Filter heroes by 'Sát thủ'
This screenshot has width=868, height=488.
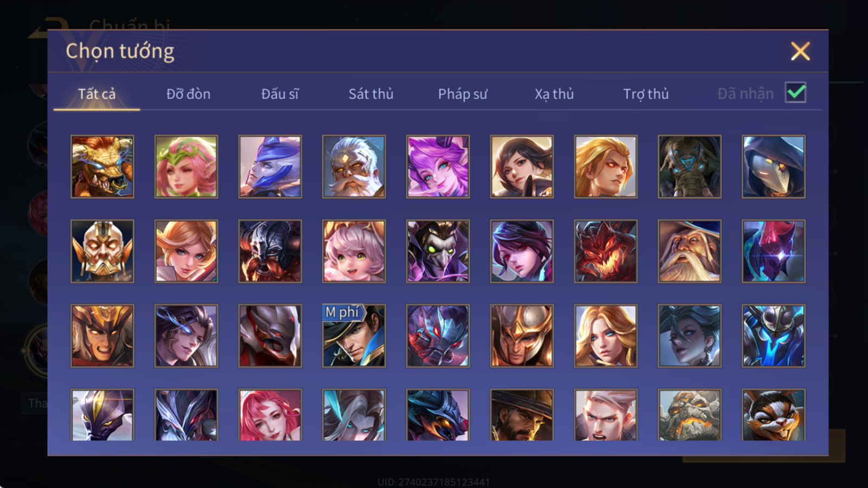(371, 94)
